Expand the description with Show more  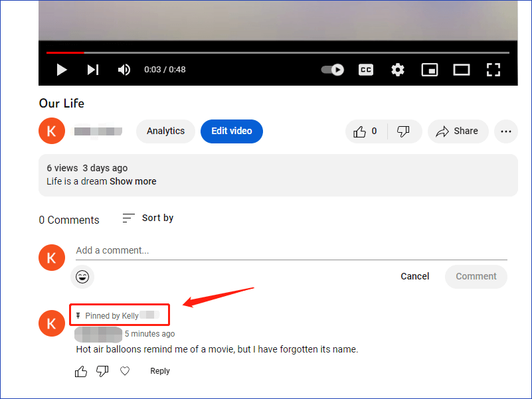pyautogui.click(x=133, y=181)
